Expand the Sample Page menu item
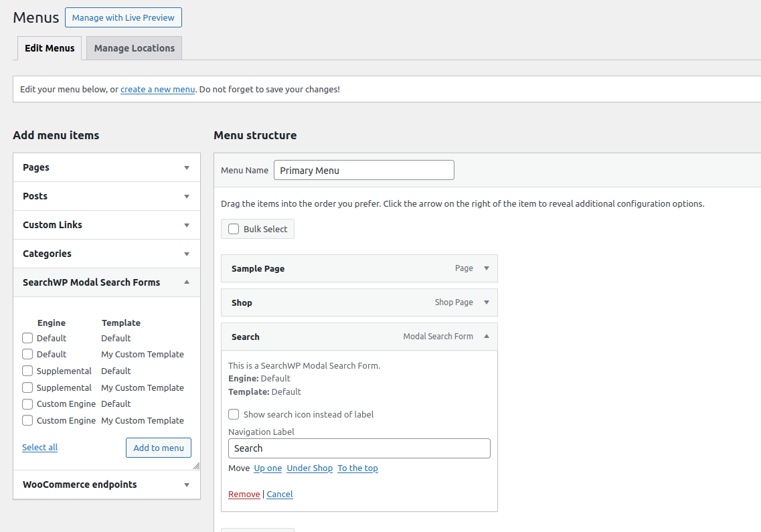 (487, 268)
